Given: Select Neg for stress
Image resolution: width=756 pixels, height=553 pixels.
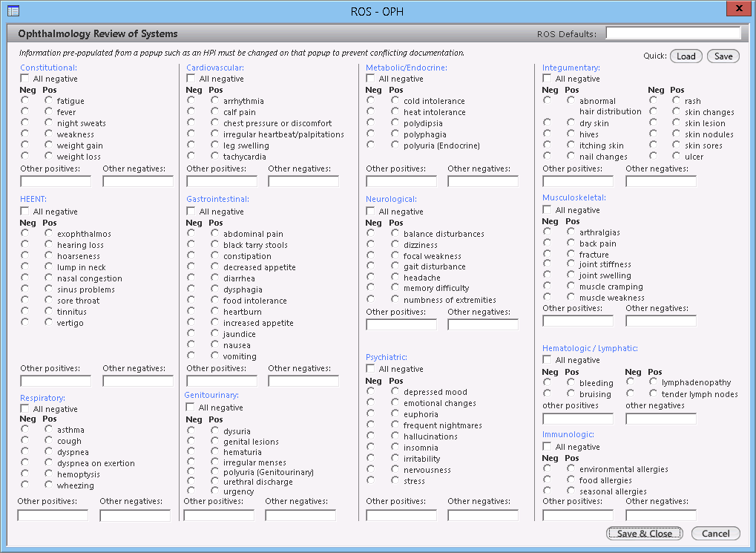Looking at the screenshot, I should click(370, 480).
